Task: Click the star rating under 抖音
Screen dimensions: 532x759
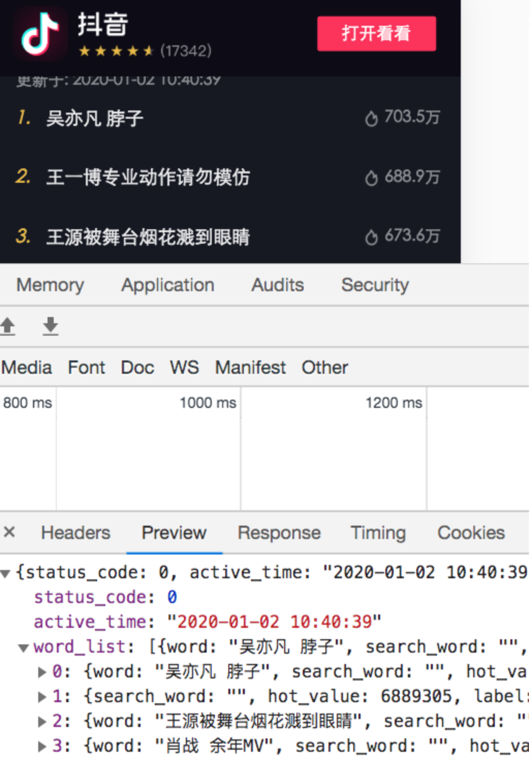Action: pyautogui.click(x=116, y=51)
